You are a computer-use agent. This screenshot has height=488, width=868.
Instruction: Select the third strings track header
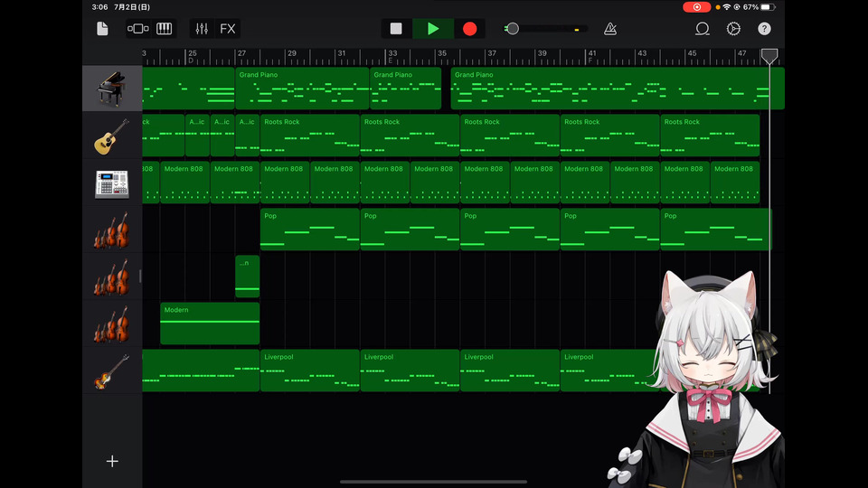click(x=112, y=324)
